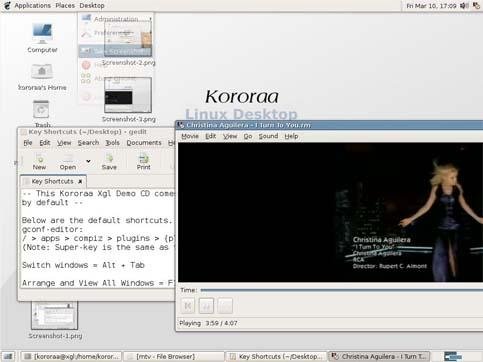This screenshot has height=362, width=483.
Task: Select the Key Shortcuts tab in gedit
Action: pyautogui.click(x=52, y=181)
